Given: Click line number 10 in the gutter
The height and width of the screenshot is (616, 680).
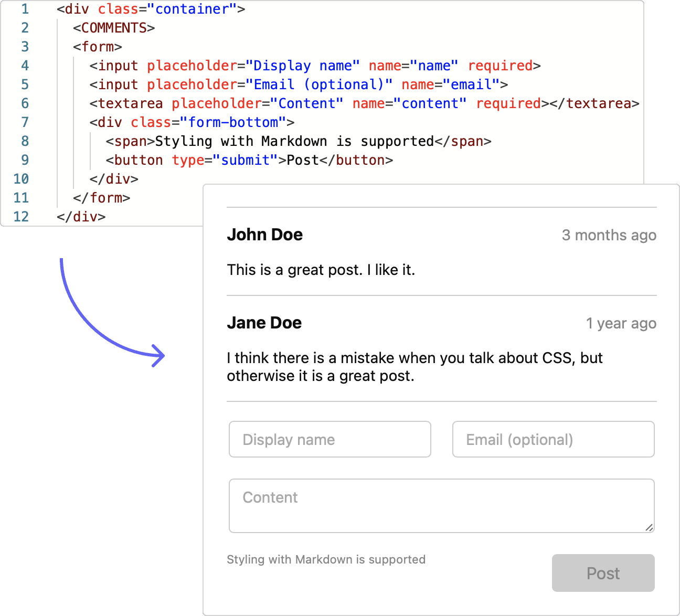Looking at the screenshot, I should 21,179.
